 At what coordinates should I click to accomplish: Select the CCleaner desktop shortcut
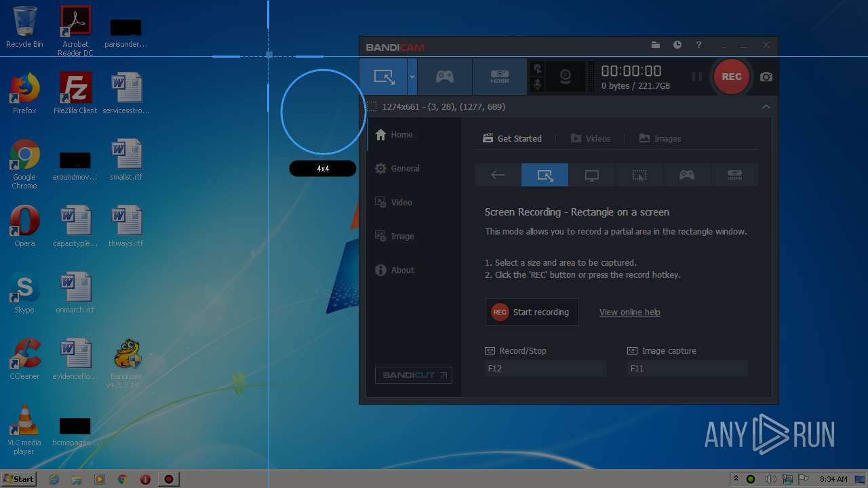point(24,359)
